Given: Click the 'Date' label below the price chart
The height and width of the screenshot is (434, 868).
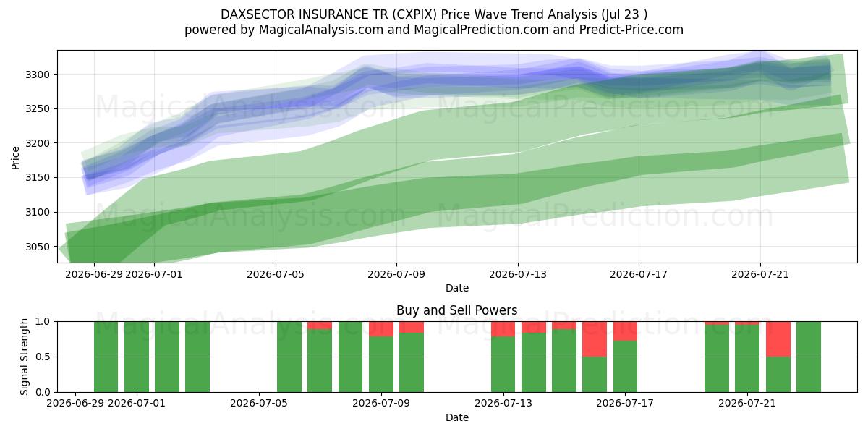Looking at the screenshot, I should [457, 288].
